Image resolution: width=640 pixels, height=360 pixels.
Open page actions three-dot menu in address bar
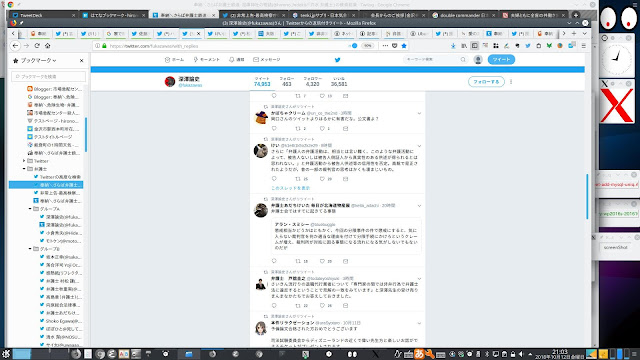tap(385, 46)
